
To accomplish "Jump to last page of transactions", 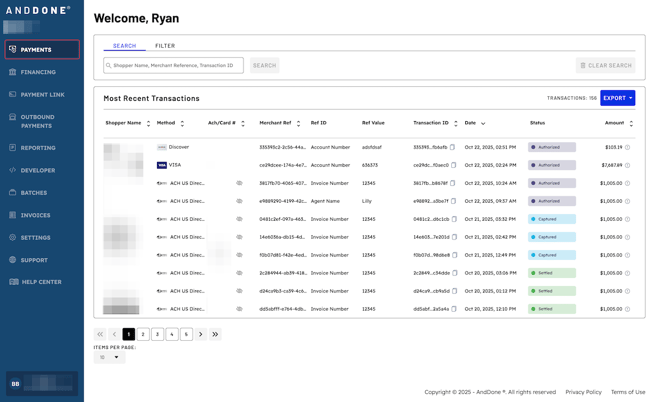I will click(215, 334).
